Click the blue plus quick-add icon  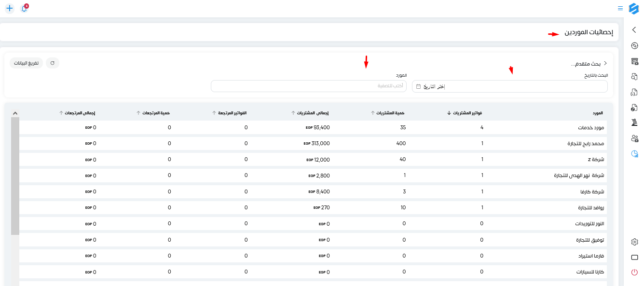pyautogui.click(x=9, y=8)
